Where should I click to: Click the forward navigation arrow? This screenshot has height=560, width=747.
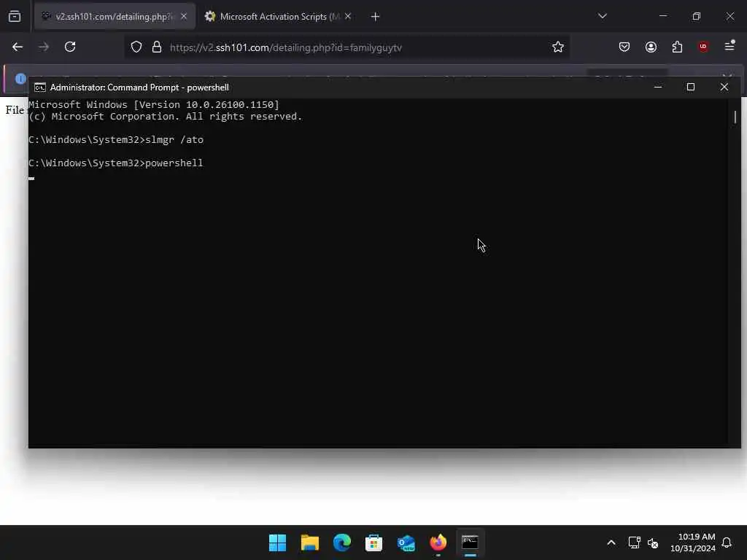(43, 47)
